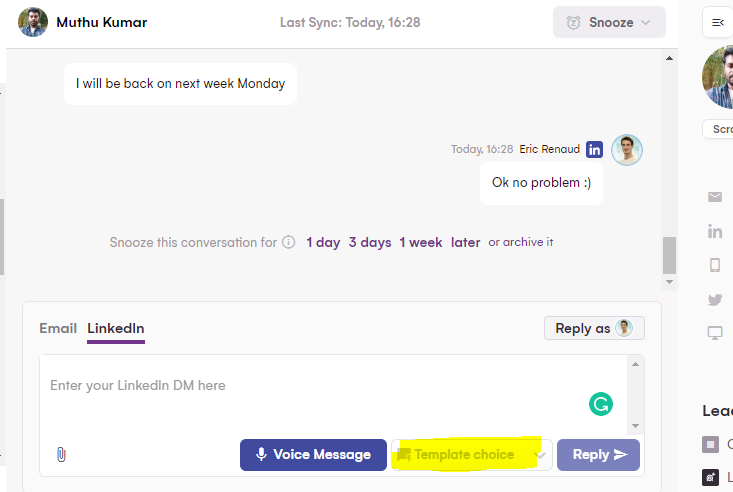Snooze conversation for 3 days

pos(370,242)
